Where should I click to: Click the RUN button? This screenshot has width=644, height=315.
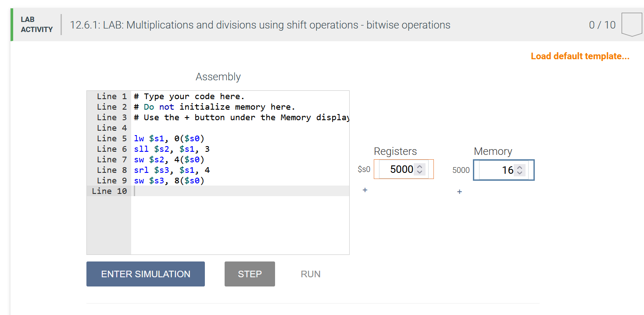tap(311, 274)
